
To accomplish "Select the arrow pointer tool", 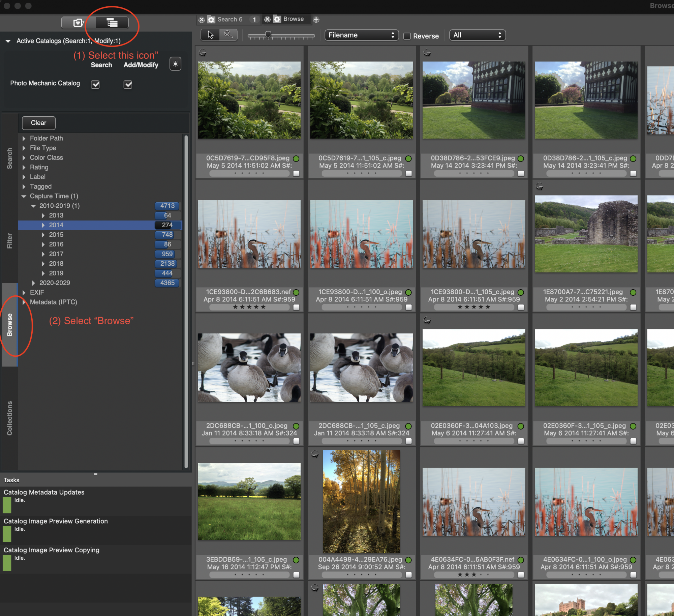I will (x=210, y=35).
